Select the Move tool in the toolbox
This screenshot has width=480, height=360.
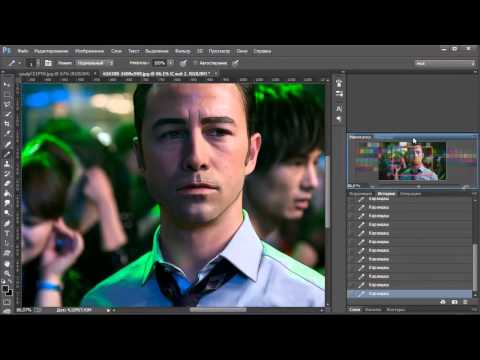point(7,85)
